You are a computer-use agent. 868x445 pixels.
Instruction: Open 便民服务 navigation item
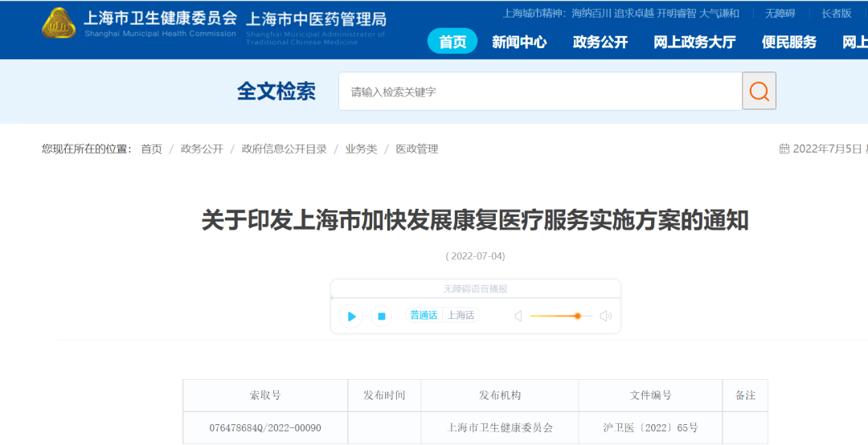788,42
